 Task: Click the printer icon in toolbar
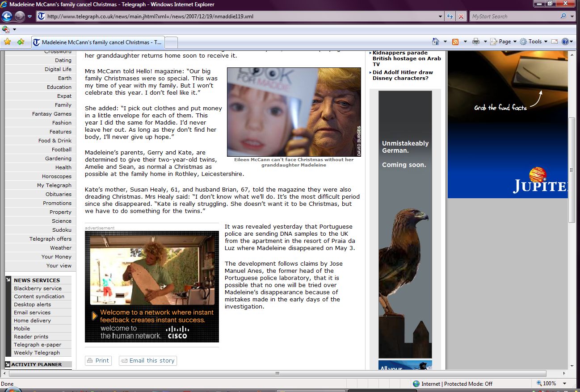pos(475,42)
